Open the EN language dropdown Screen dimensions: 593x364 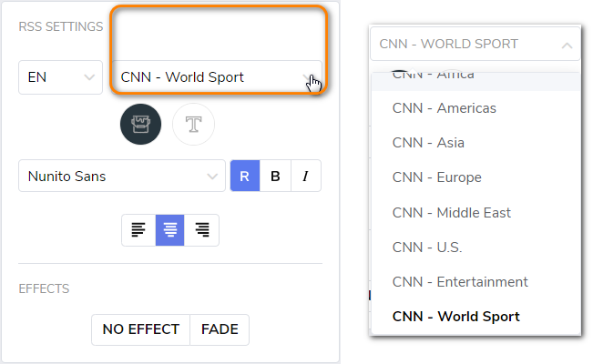pyautogui.click(x=60, y=77)
